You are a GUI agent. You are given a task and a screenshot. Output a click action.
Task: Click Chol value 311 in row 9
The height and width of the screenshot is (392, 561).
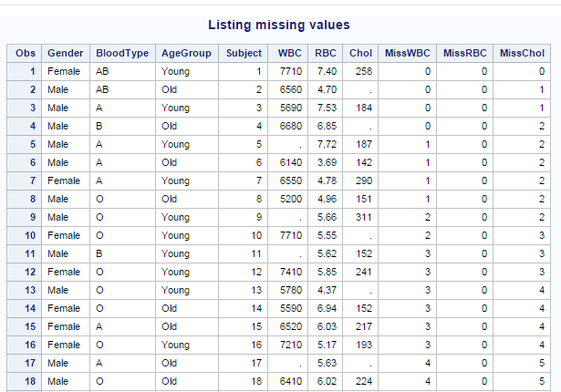[361, 216]
